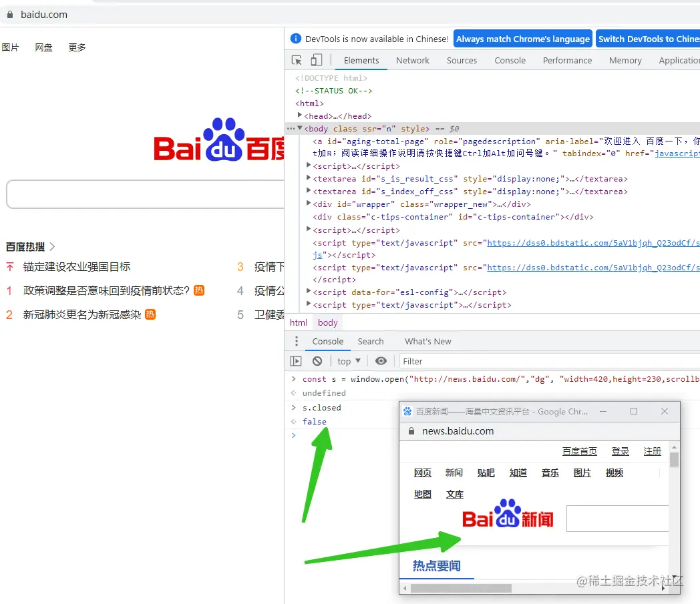The width and height of the screenshot is (700, 604).
Task: Click the popup scrollbar left arrow
Action: pos(405,588)
